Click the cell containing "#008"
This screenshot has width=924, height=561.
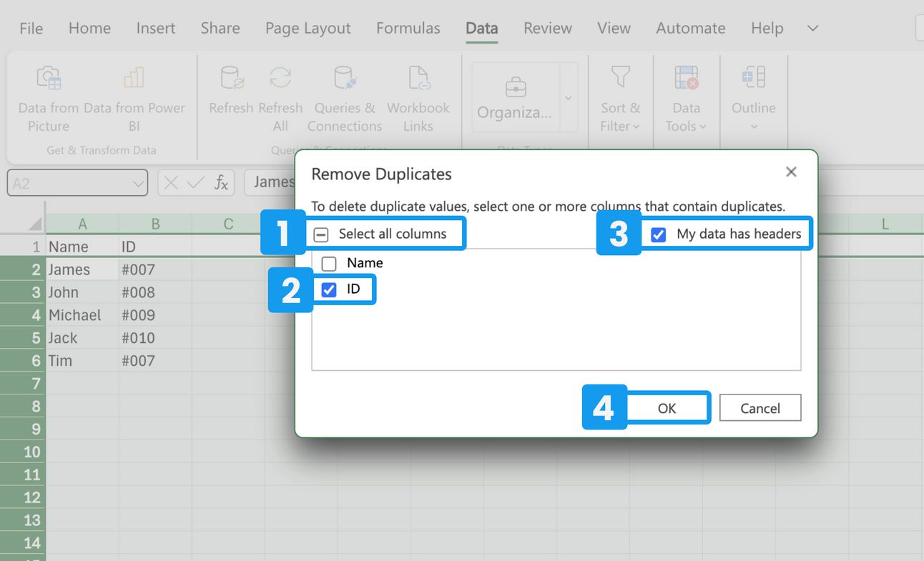click(155, 292)
